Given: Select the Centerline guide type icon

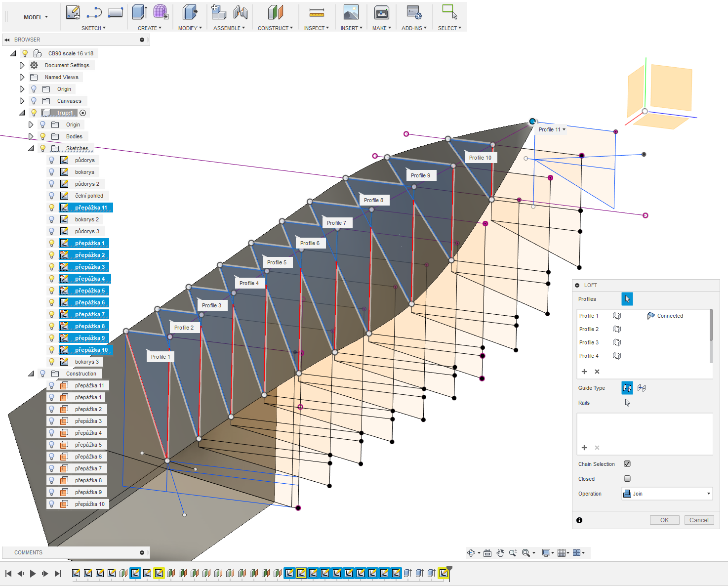Looking at the screenshot, I should 642,388.
